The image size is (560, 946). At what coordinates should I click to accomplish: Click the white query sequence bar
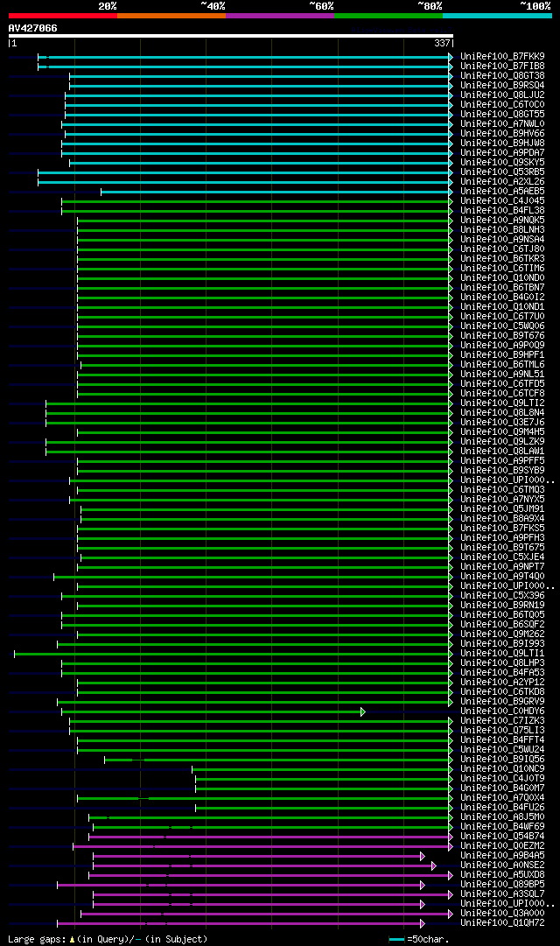coord(230,36)
